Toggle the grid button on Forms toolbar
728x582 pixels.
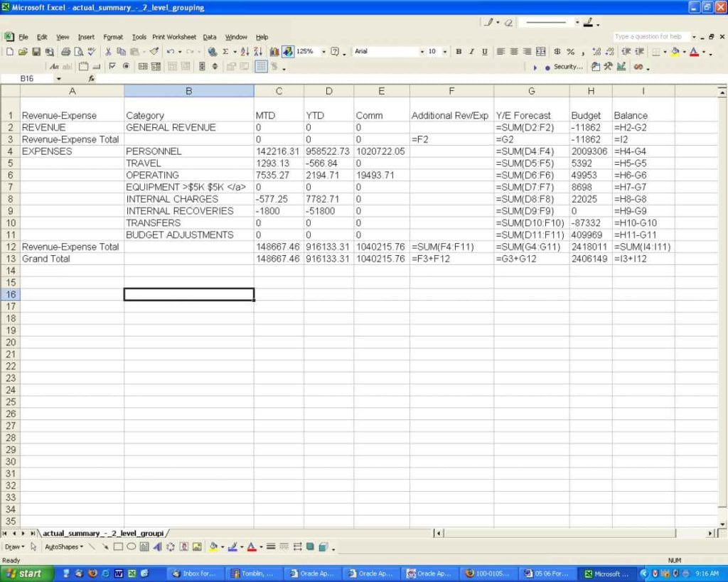coord(262,67)
